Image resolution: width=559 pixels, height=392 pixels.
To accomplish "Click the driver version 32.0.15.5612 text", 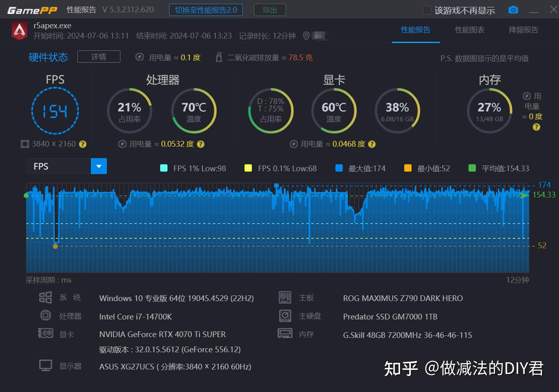I will (170, 349).
